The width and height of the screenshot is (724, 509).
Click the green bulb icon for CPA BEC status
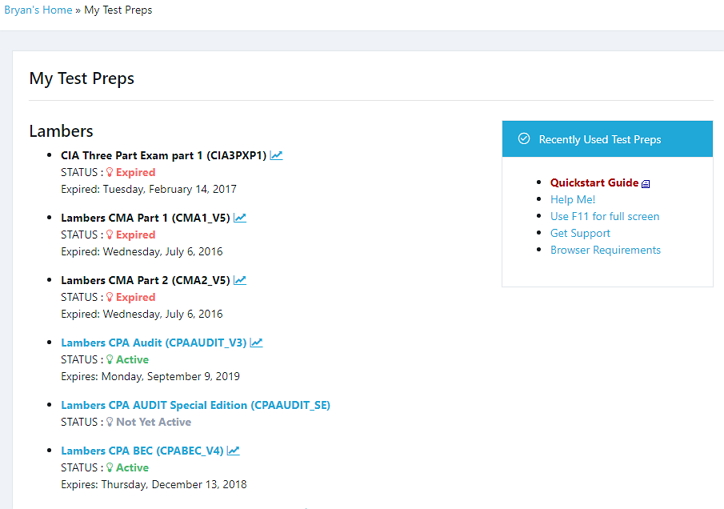[x=109, y=467]
